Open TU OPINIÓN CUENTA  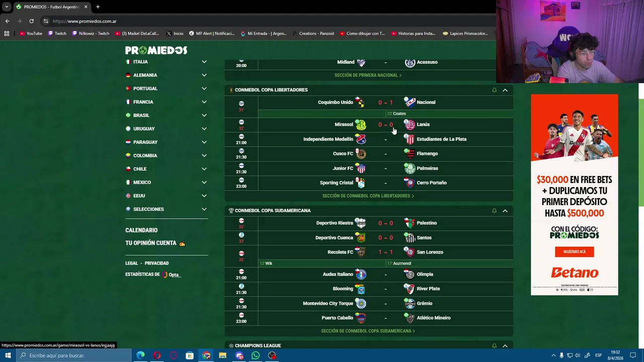[155, 243]
